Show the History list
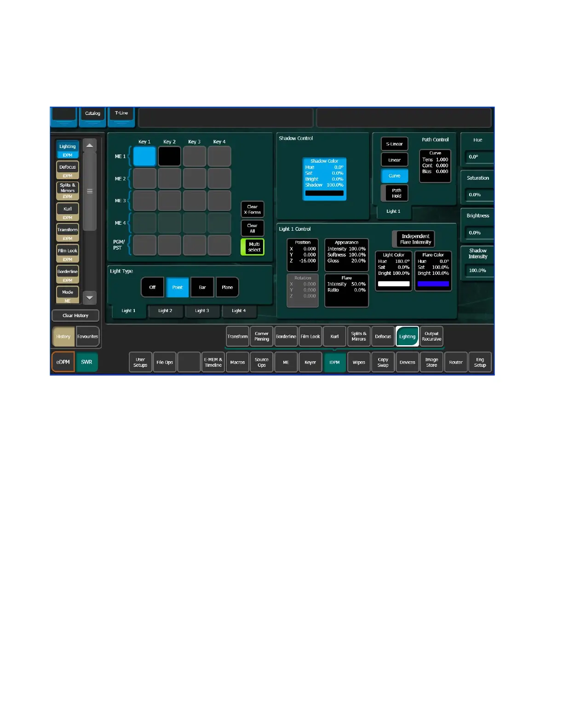The image size is (563, 728). (63, 336)
